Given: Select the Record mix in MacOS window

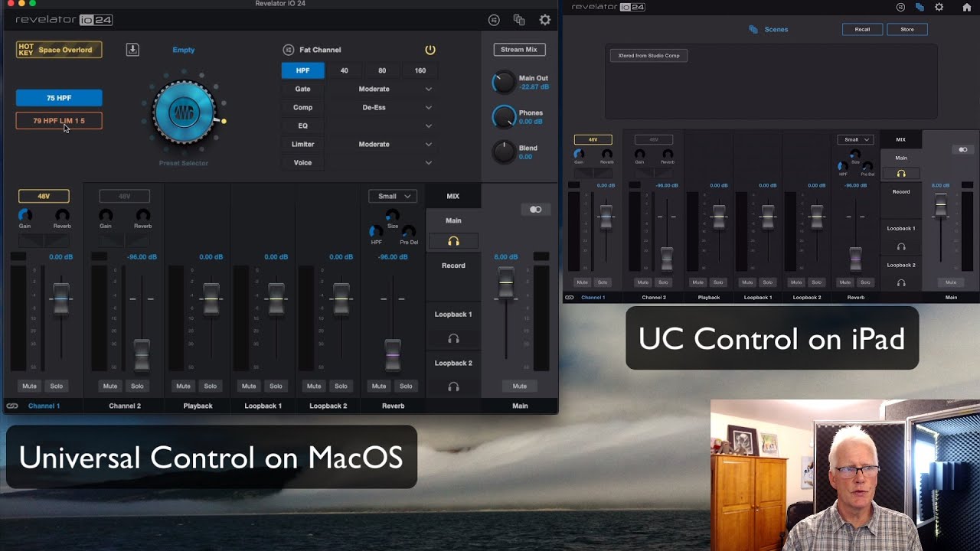Looking at the screenshot, I should [x=453, y=266].
